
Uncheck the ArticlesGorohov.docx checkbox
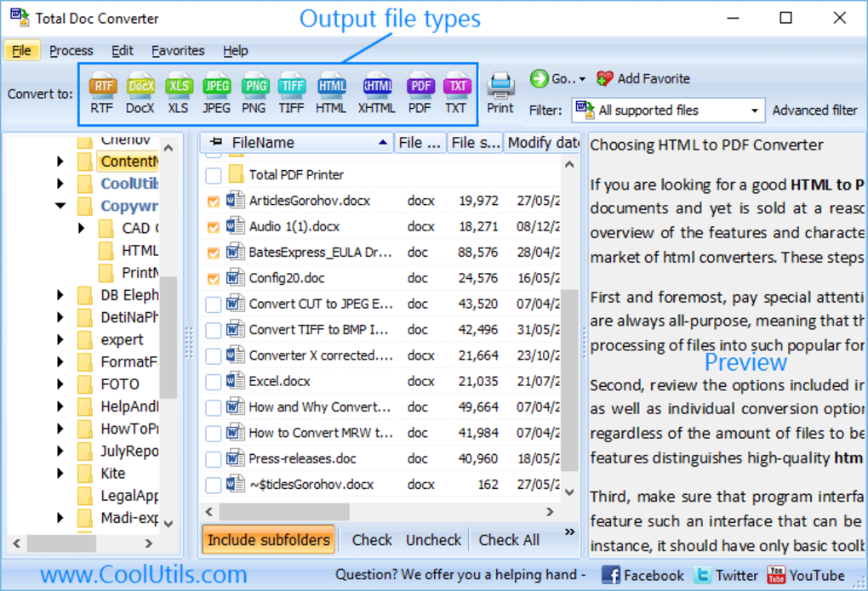(215, 201)
